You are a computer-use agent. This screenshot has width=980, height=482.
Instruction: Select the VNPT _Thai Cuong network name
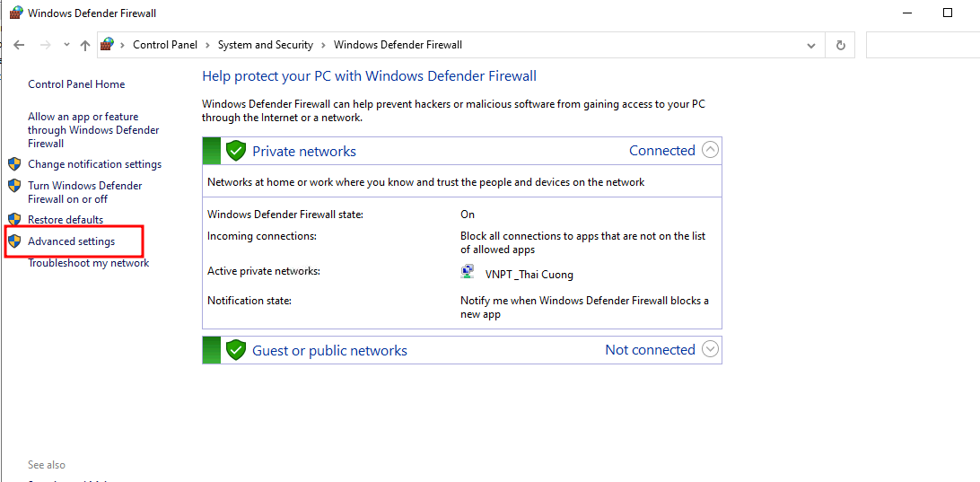point(529,275)
